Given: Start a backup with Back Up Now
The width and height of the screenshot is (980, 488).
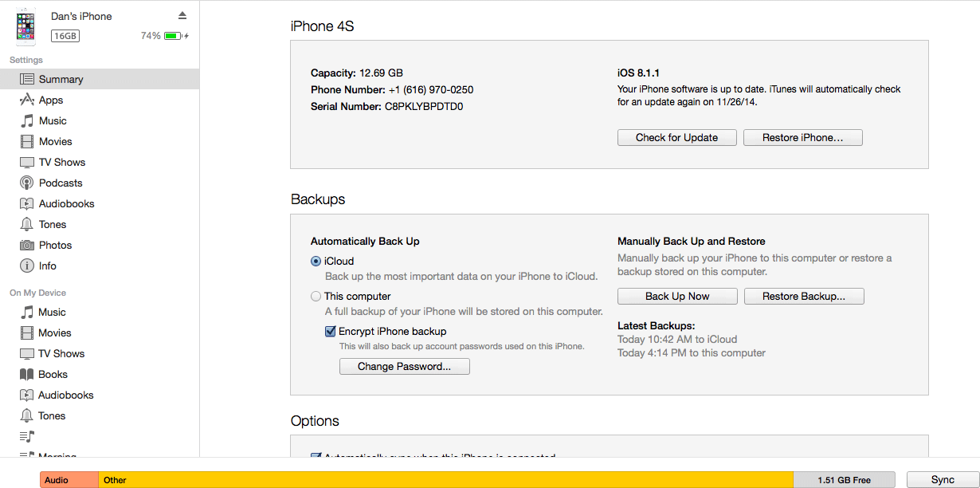Looking at the screenshot, I should coord(677,296).
